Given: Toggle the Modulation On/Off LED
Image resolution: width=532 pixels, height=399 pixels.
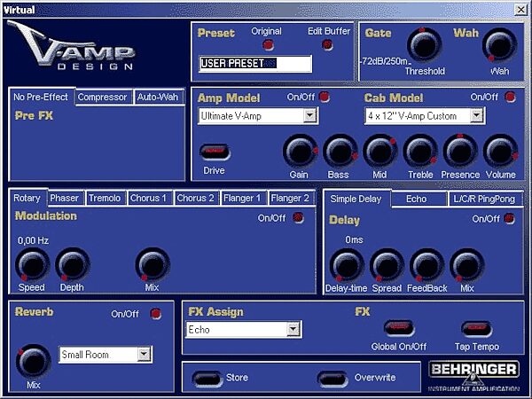Looking at the screenshot, I should point(298,218).
